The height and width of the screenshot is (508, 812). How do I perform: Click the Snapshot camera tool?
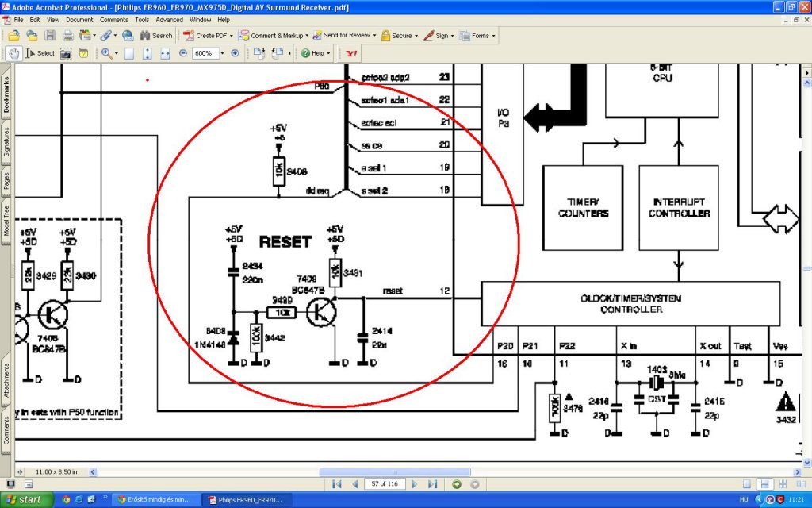coord(66,53)
